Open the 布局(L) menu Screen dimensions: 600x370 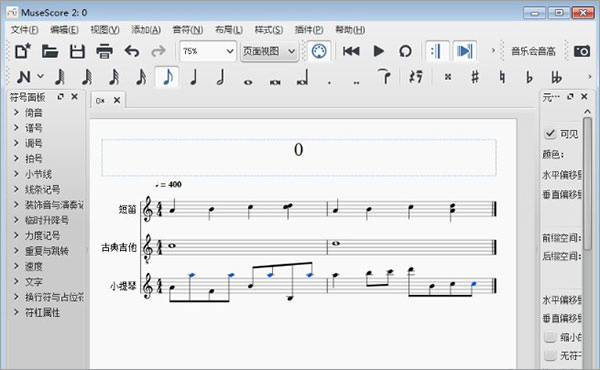point(229,29)
